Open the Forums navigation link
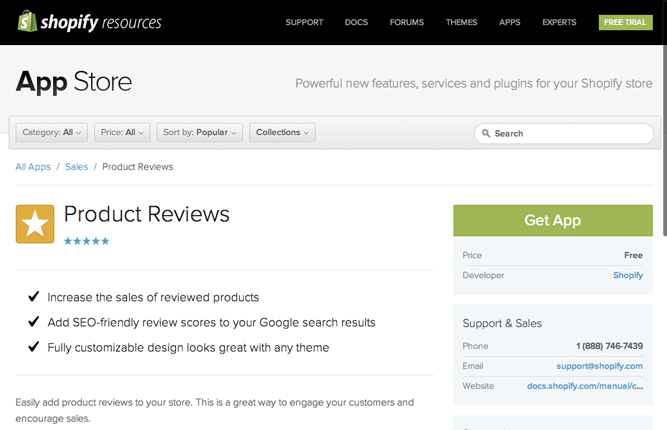The width and height of the screenshot is (667, 430). [x=407, y=22]
